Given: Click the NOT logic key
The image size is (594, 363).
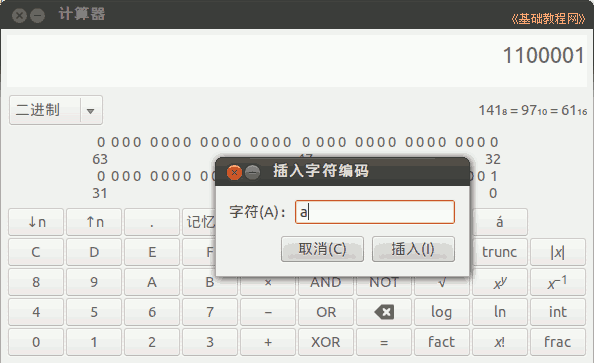Looking at the screenshot, I should tap(384, 283).
